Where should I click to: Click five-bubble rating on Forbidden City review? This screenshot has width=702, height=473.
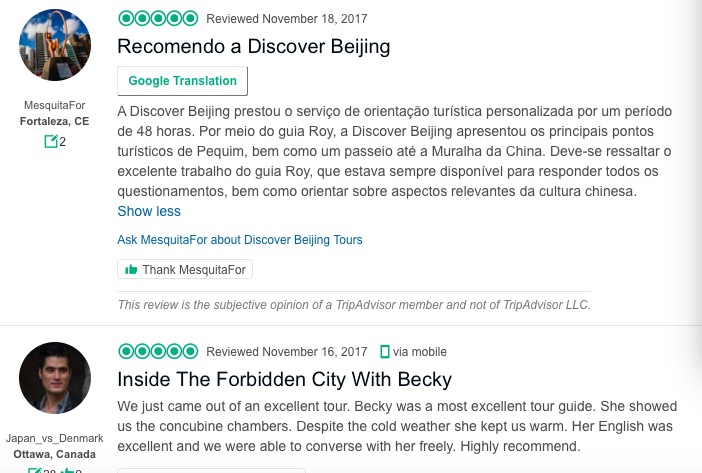pos(158,352)
